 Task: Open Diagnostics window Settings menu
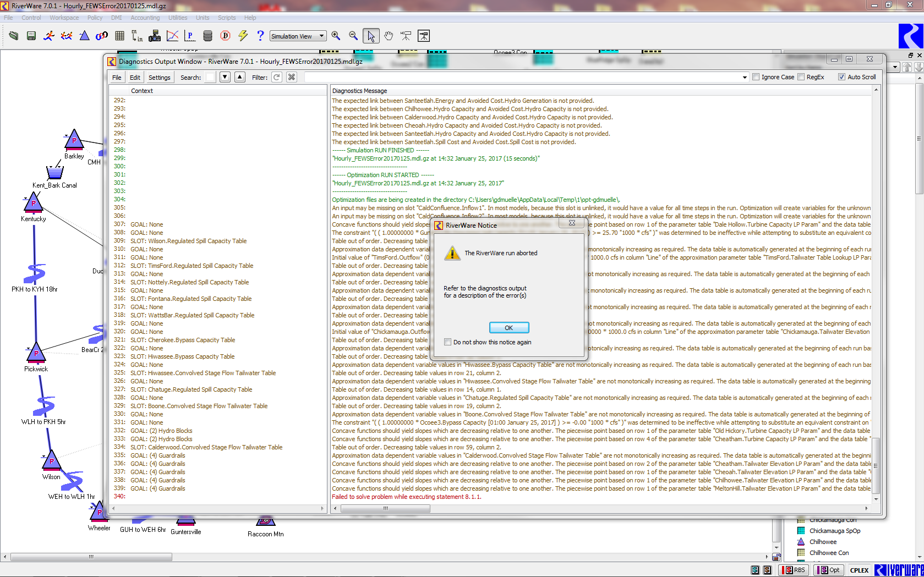[x=160, y=78]
